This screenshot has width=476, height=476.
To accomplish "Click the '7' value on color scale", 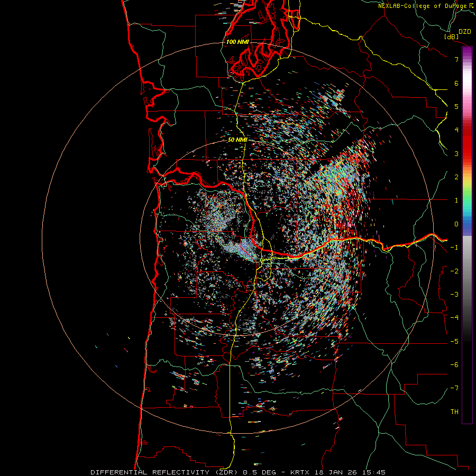I will (456, 59).
